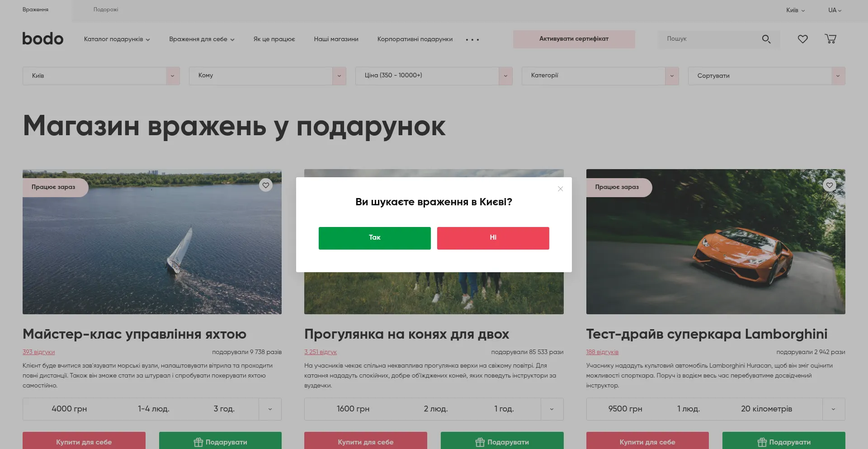Click the yacht sailing photo
868x449 pixels.
(x=152, y=242)
